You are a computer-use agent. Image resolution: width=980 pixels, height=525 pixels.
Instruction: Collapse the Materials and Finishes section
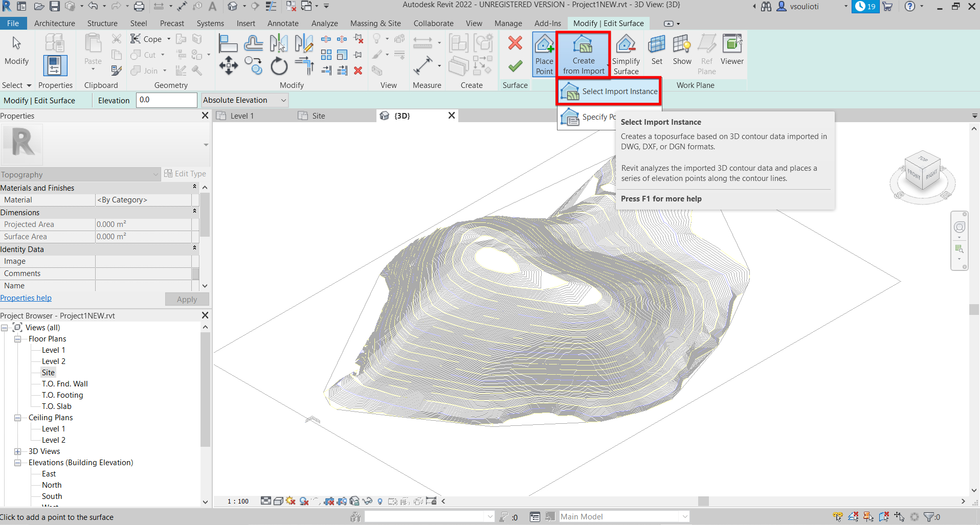pyautogui.click(x=194, y=188)
